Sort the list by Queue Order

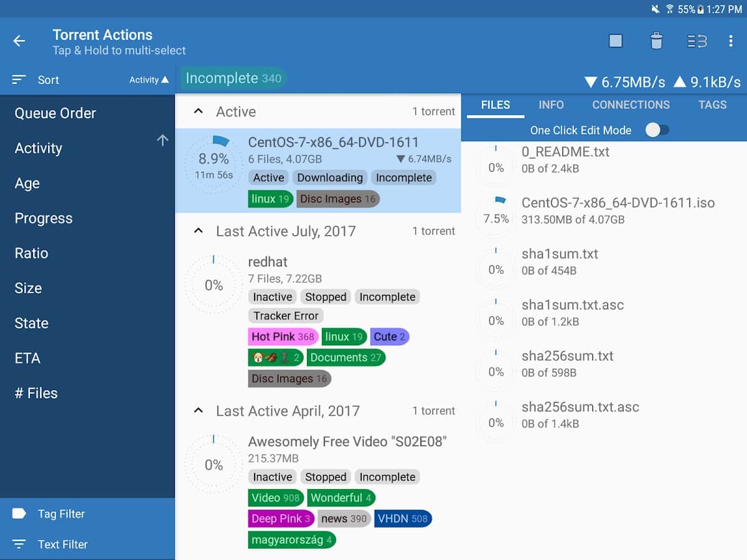click(x=55, y=113)
